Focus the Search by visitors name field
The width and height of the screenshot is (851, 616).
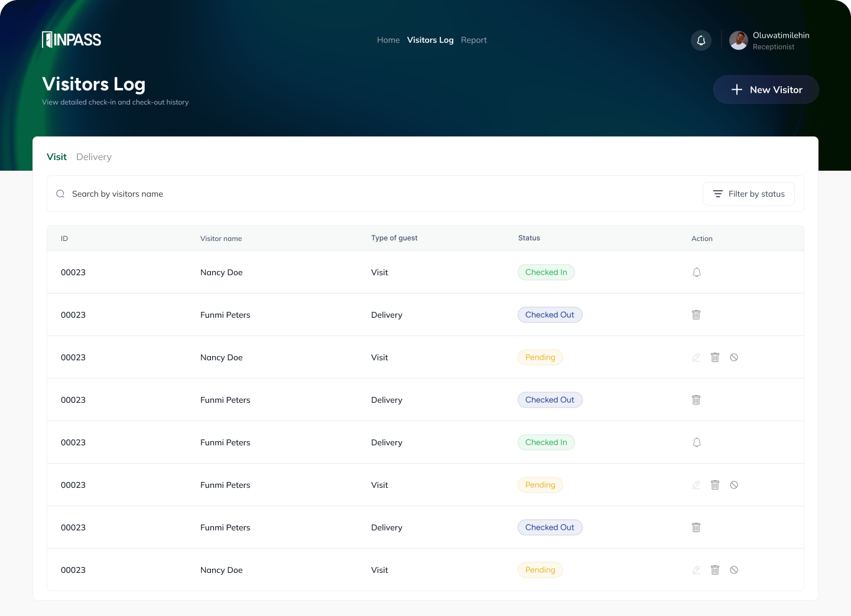pyautogui.click(x=355, y=194)
